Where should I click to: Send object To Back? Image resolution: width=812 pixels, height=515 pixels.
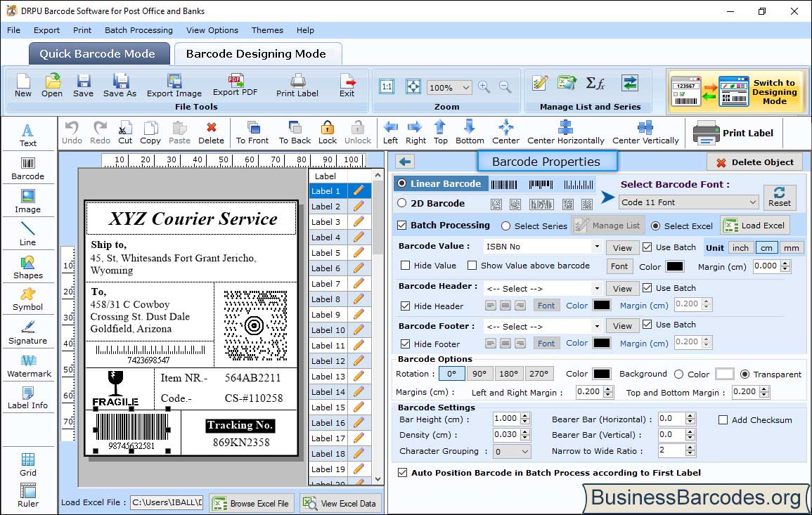(x=295, y=133)
